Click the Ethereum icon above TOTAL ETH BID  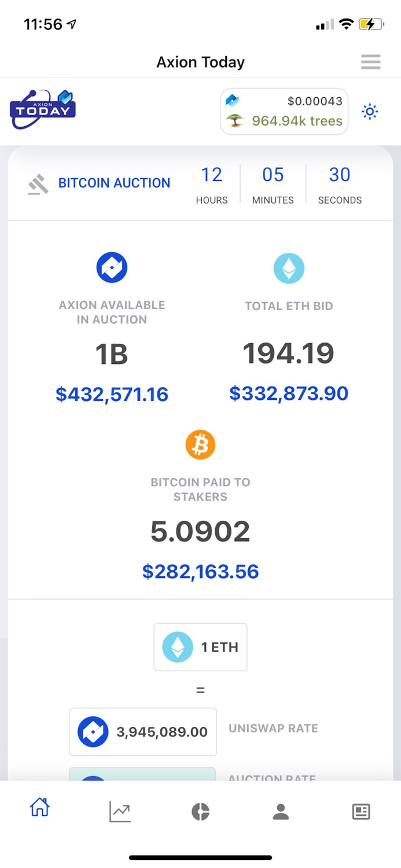(x=289, y=267)
